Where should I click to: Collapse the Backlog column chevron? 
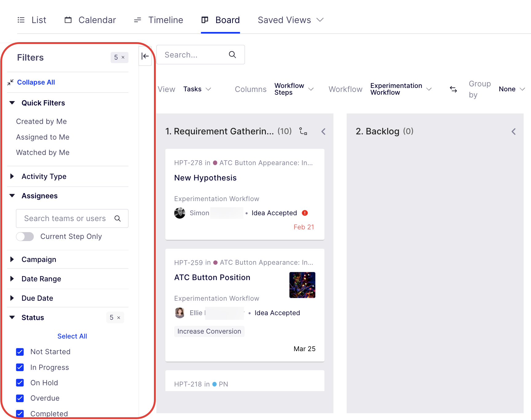pos(513,132)
